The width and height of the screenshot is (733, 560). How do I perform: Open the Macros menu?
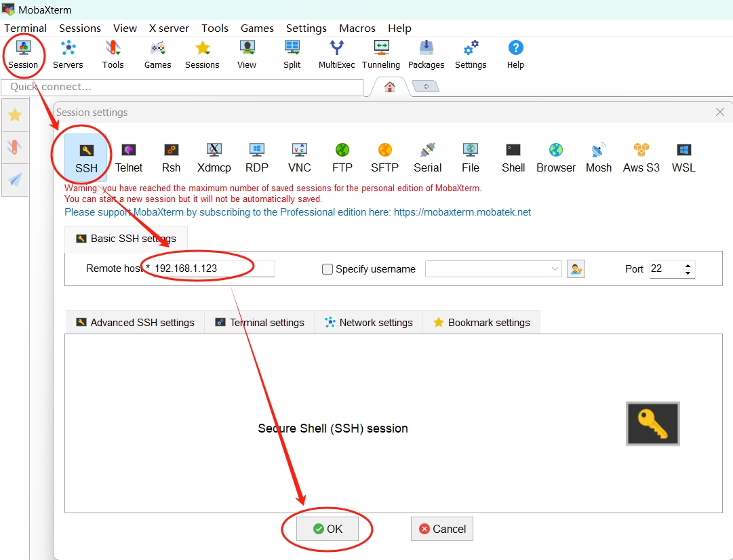pyautogui.click(x=357, y=28)
